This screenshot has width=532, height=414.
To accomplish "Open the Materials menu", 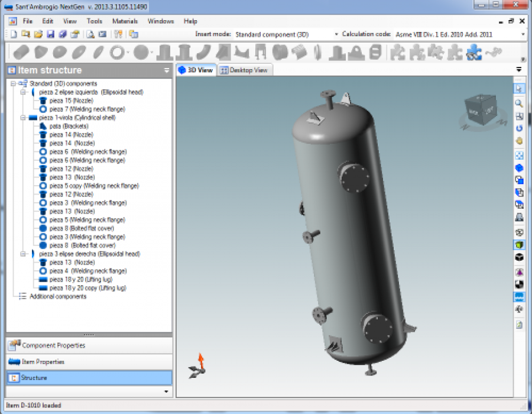I will tap(125, 21).
